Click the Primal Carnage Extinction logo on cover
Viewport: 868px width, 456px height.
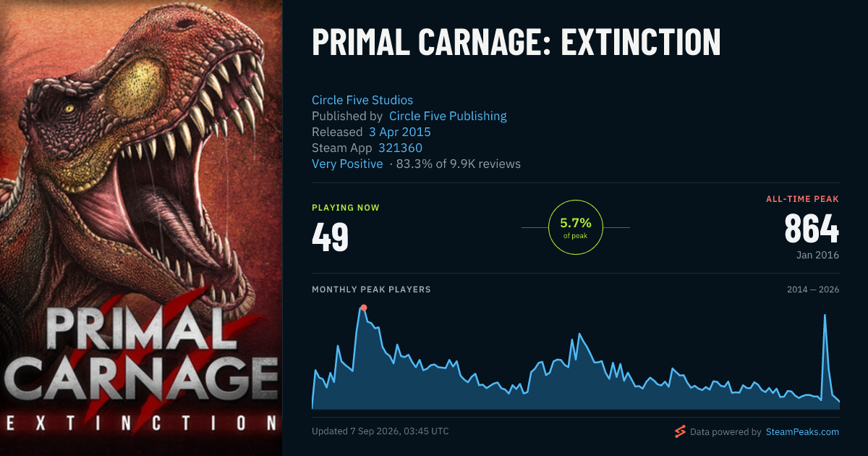pos(141,371)
